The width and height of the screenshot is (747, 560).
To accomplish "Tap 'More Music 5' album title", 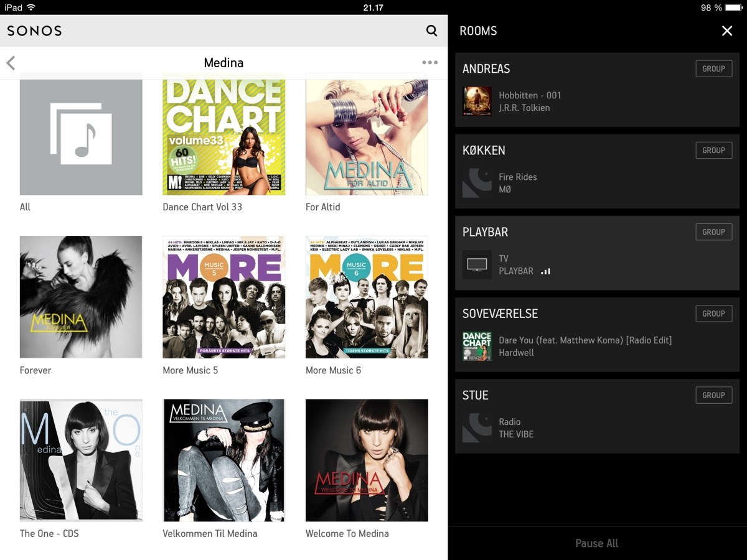I will 190,370.
